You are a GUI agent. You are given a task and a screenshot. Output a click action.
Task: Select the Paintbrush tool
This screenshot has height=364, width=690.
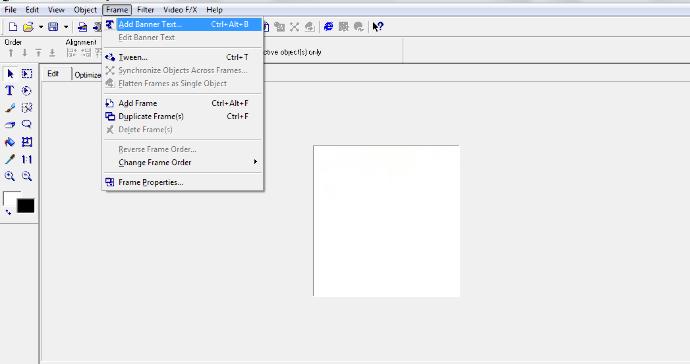[10, 107]
